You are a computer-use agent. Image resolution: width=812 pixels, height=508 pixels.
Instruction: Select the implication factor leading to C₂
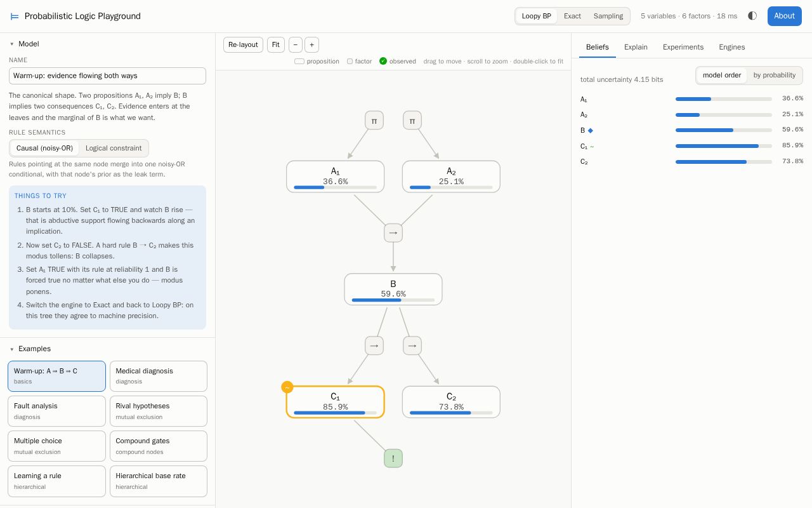[412, 345]
